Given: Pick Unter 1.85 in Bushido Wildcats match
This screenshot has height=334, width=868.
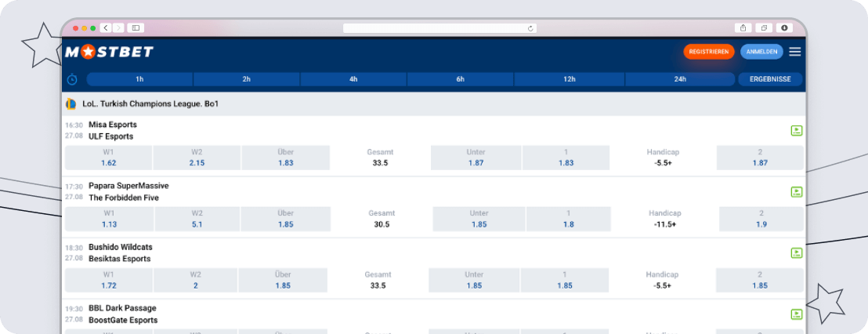Looking at the screenshot, I should 474,280.
